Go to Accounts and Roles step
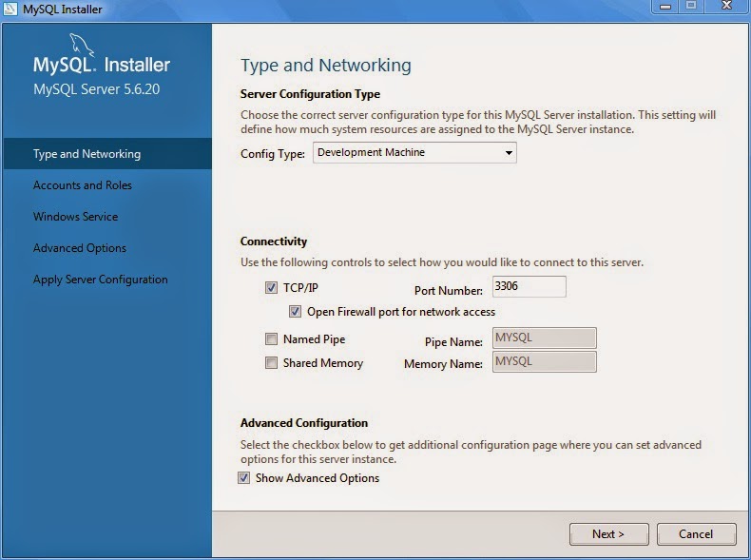 [x=83, y=185]
